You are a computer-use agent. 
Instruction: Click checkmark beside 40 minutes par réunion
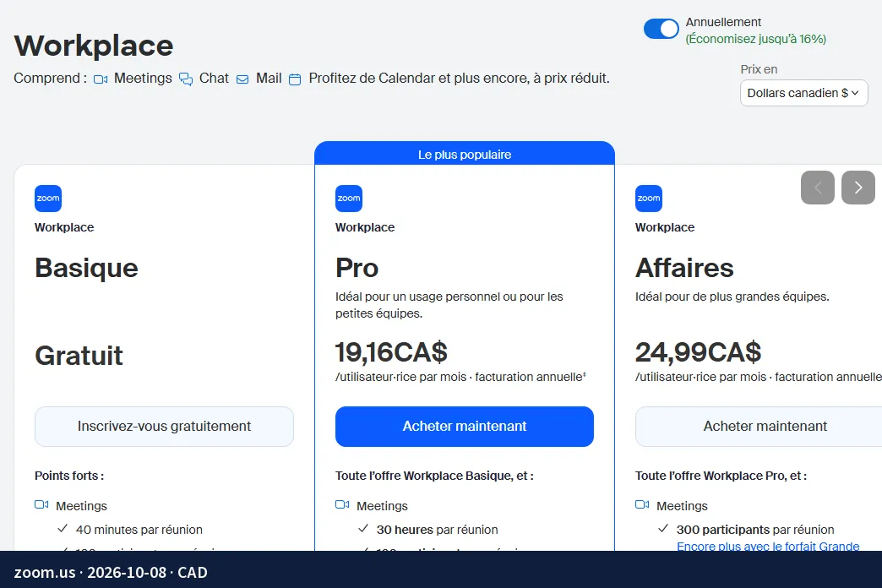point(63,529)
